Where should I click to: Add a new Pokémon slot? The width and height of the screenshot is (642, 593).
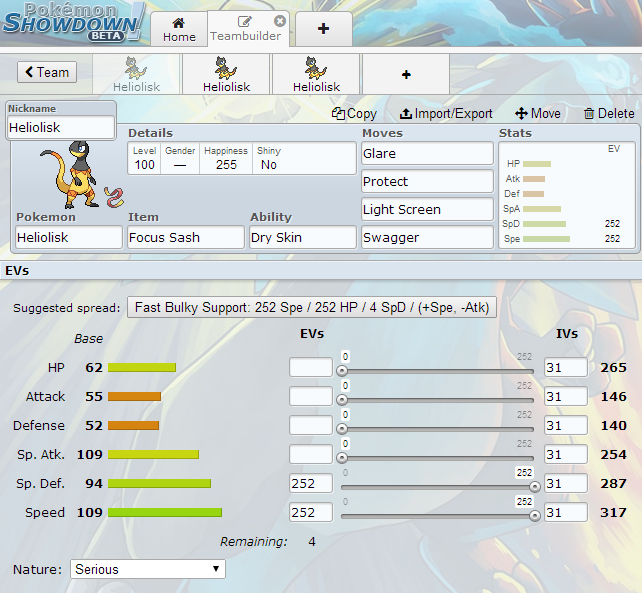pos(406,75)
